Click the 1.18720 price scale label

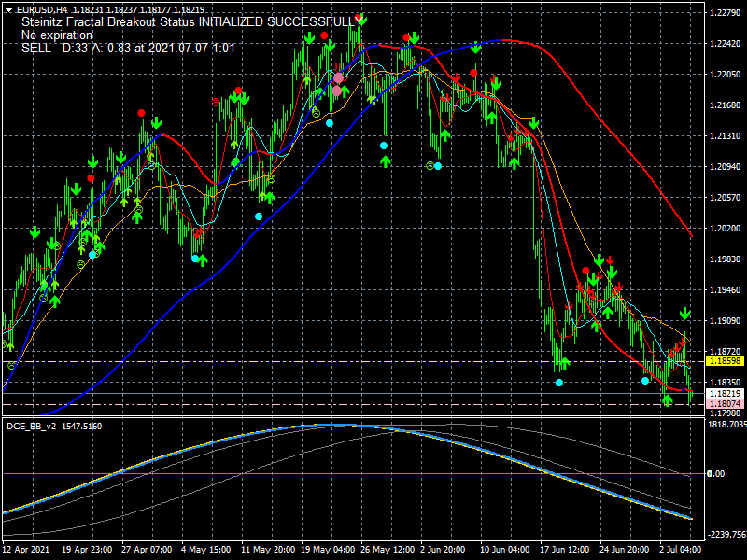(726, 352)
